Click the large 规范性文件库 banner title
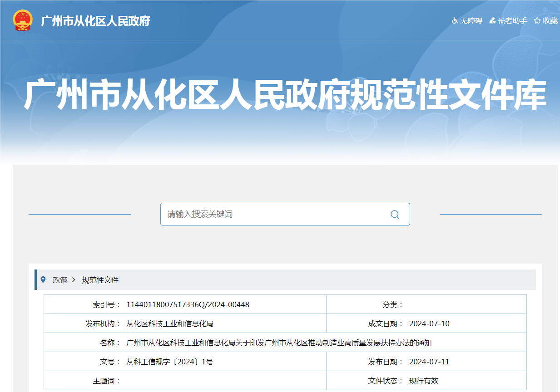This screenshot has height=392, width=560. pos(284,96)
